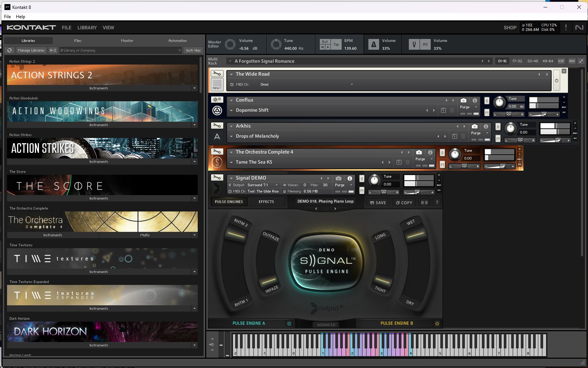Click the COPY button in Signal

pyautogui.click(x=404, y=203)
